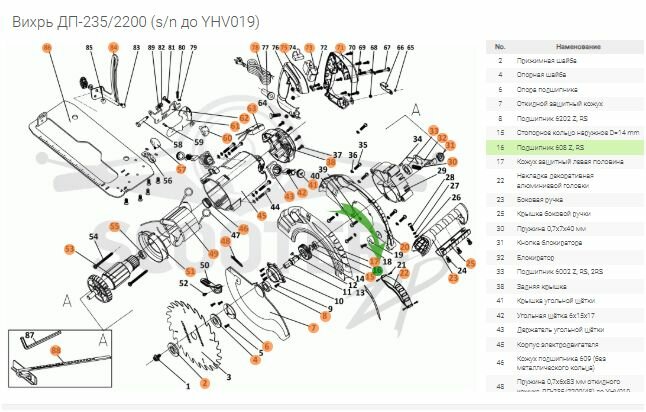646x412 pixels.
Task: Click row 'Пружина 0,7x7x40 мм'
Action: pyautogui.click(x=564, y=229)
